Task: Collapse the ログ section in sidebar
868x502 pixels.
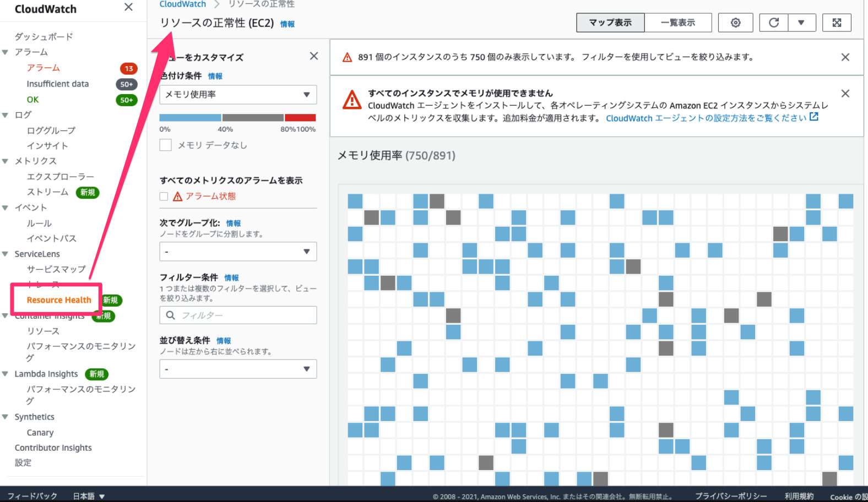Action: (5, 115)
